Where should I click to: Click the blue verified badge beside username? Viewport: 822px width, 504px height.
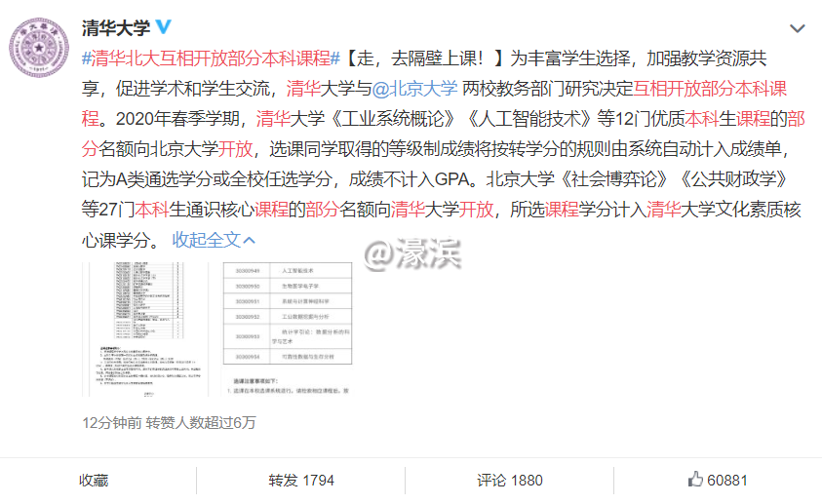[162, 26]
